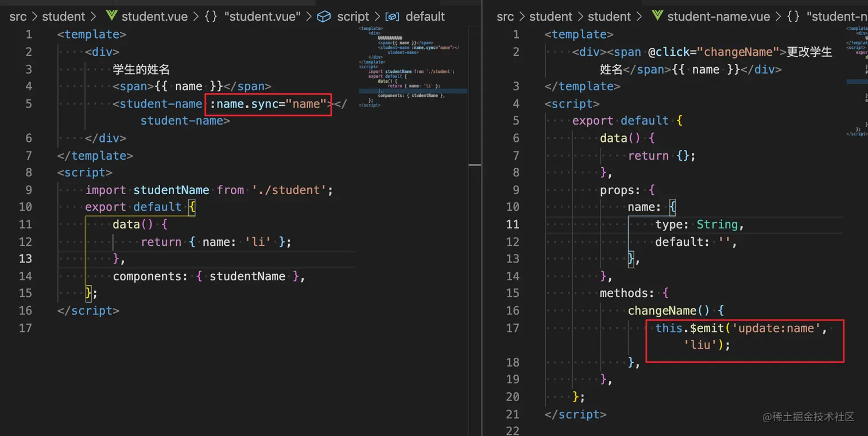The width and height of the screenshot is (868, 436).
Task: Open src breadcrumb in student-name.vue pane
Action: [x=505, y=17]
